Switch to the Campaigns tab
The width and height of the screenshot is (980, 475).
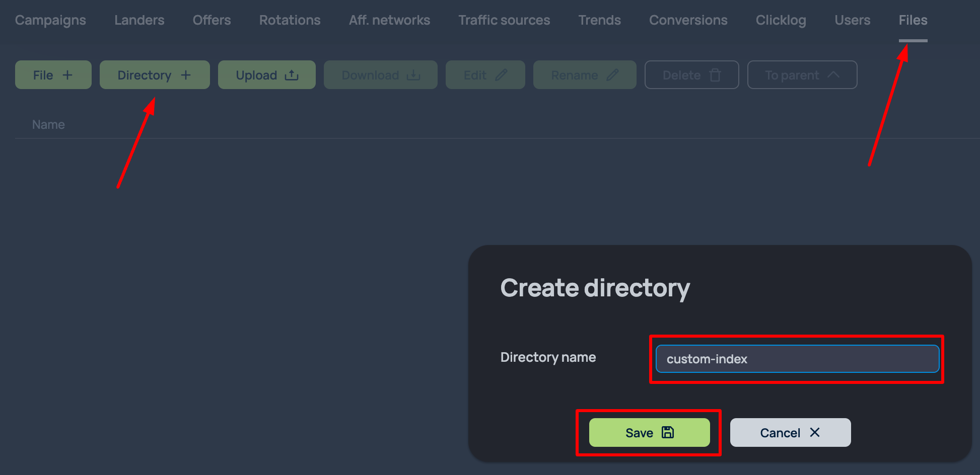click(50, 20)
